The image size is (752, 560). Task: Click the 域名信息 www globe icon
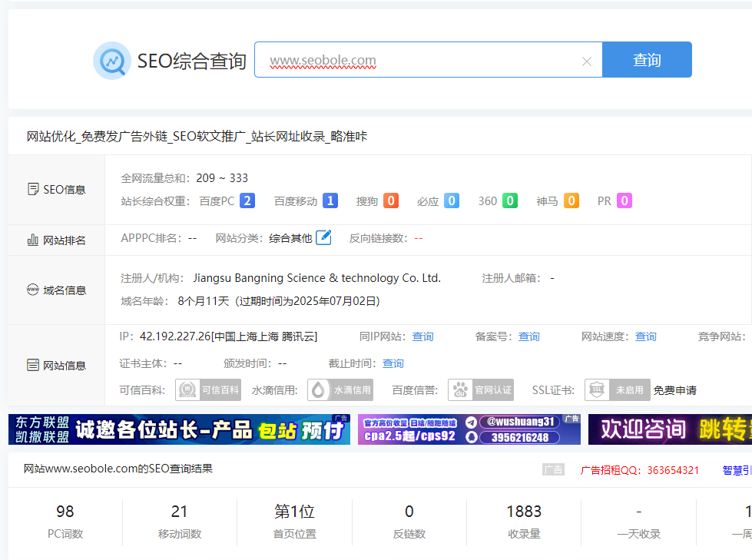pyautogui.click(x=32, y=290)
